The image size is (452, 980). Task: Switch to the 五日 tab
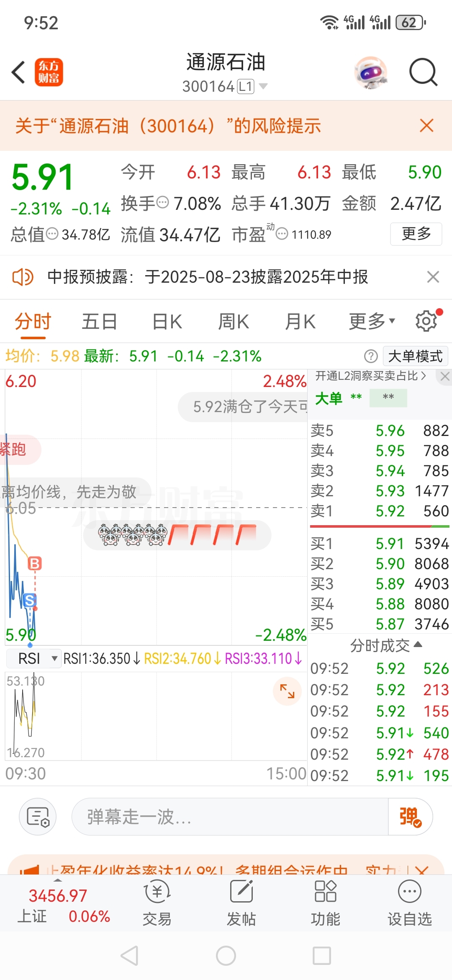tap(99, 322)
